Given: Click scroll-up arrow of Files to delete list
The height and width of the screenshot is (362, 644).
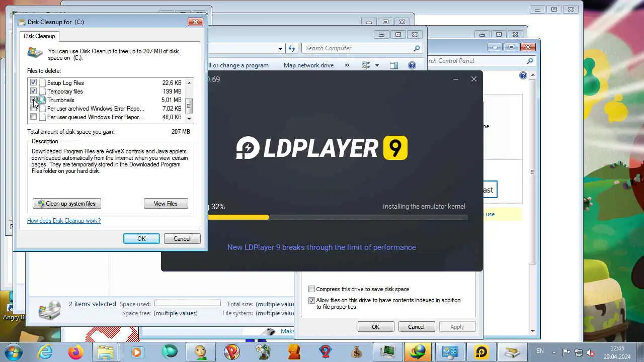Looking at the screenshot, I should tap(189, 82).
